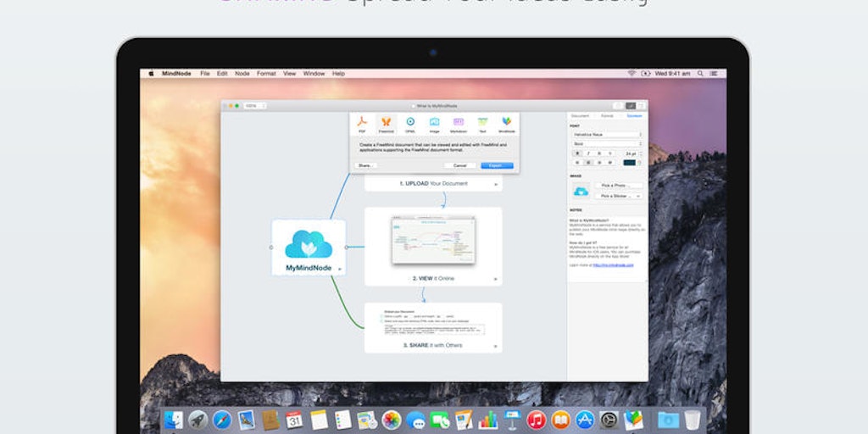Select MindNode export format icon
Image resolution: width=868 pixels, height=434 pixels.
[507, 123]
